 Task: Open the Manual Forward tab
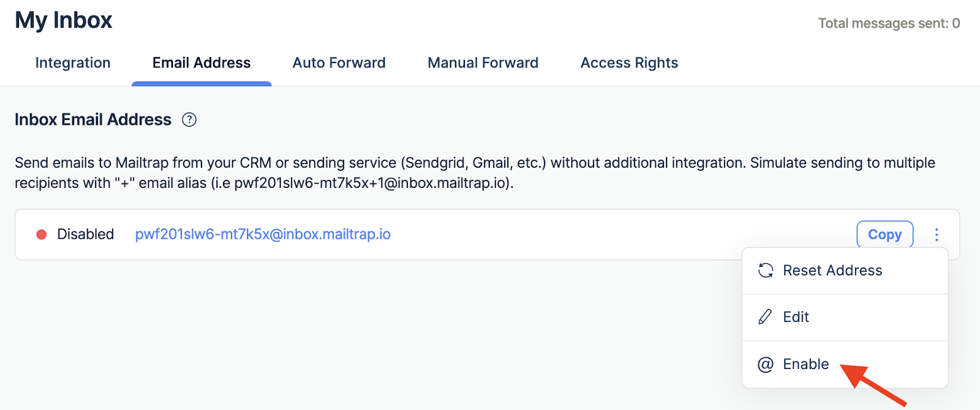click(483, 62)
